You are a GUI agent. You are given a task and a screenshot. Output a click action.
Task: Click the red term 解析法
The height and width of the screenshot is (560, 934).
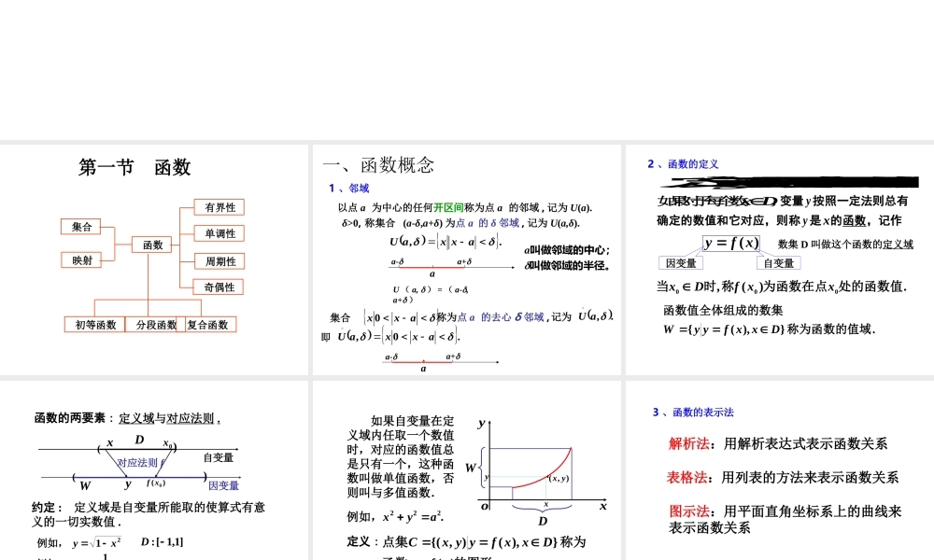pos(688,443)
